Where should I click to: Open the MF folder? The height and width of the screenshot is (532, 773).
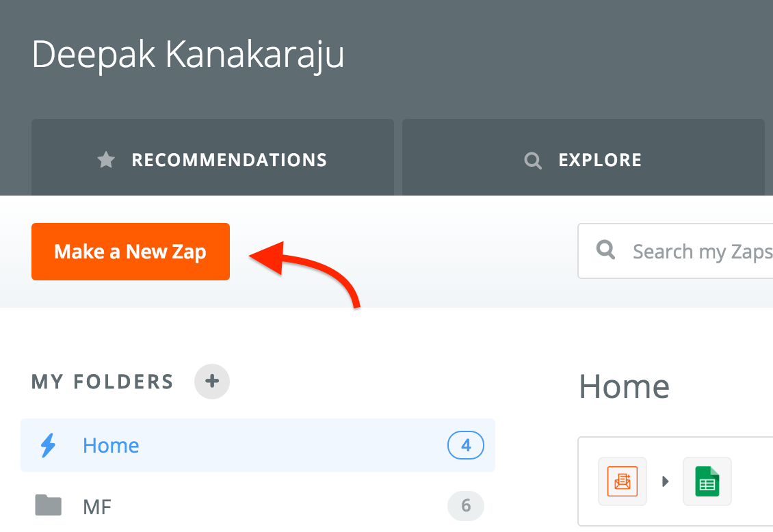tap(258, 506)
